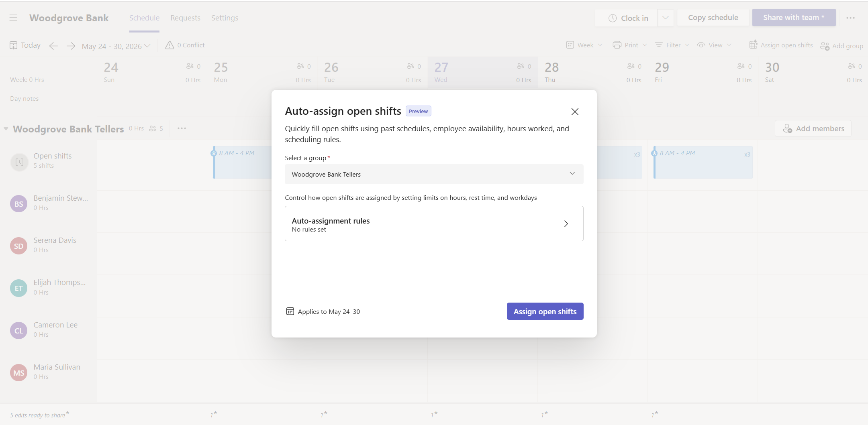Click the Open shifts row icon
Screen dimensions: 868x425
pyautogui.click(x=19, y=162)
